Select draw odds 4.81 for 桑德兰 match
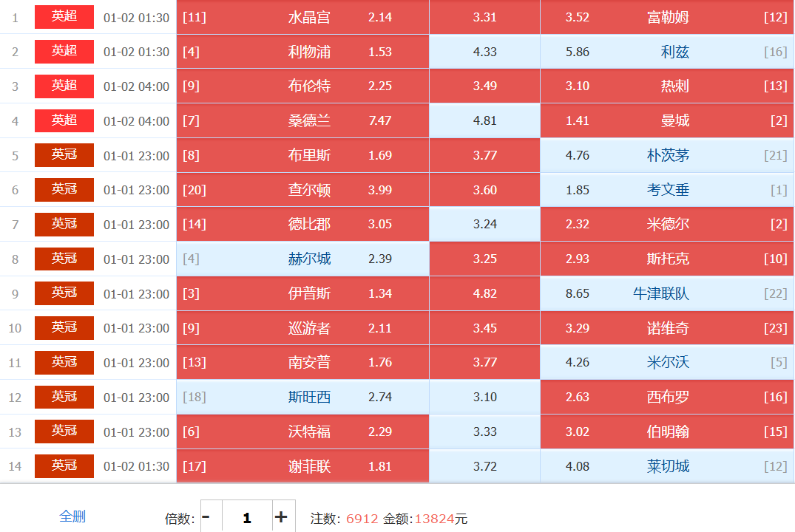Screen dimensions: 795x532 coord(484,120)
